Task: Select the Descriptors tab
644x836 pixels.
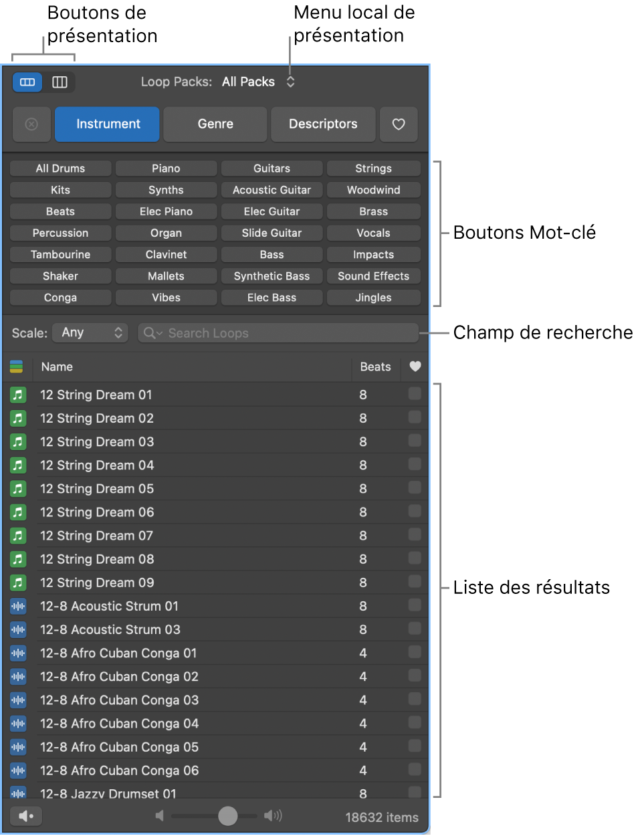Action: (323, 124)
